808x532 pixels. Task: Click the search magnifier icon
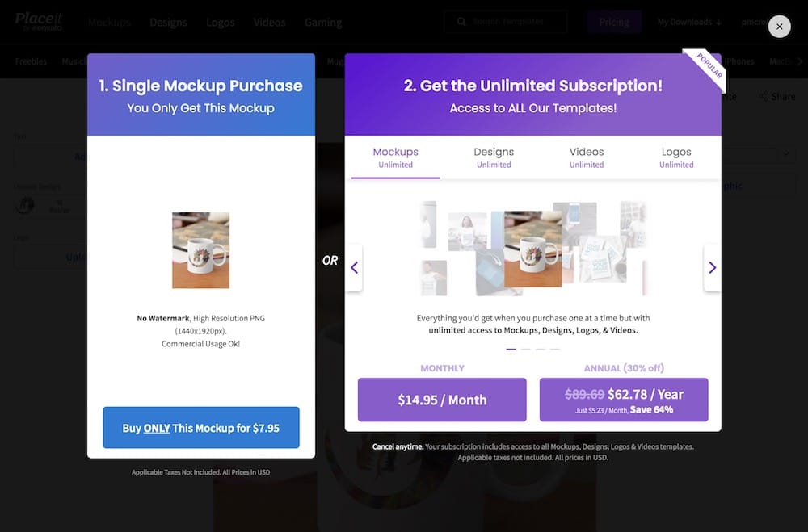click(x=461, y=22)
